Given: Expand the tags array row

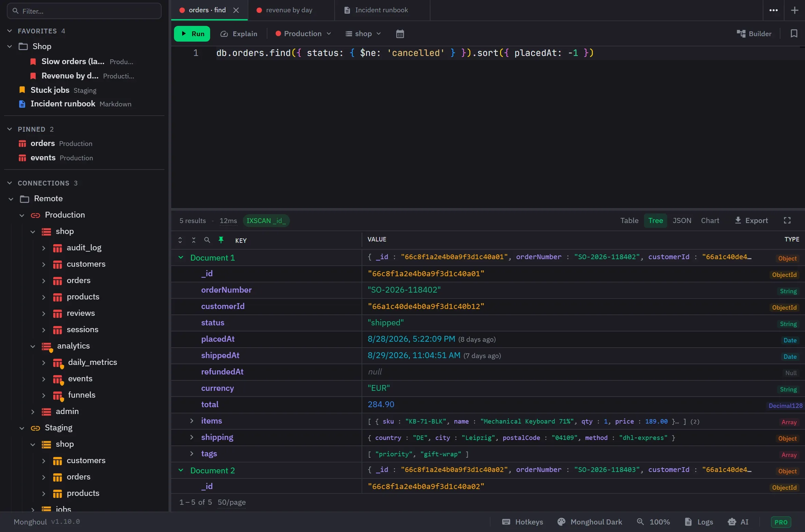Looking at the screenshot, I should point(192,454).
